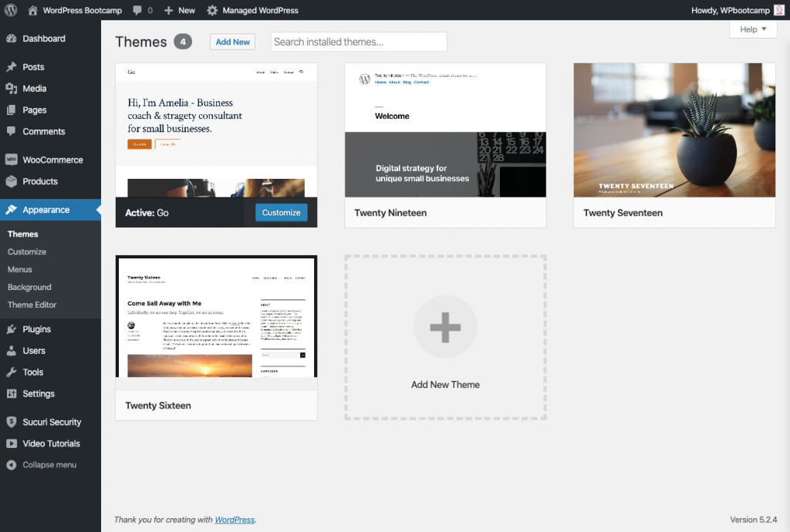Click the themes count badge showing 4
The height and width of the screenshot is (532, 790).
(183, 42)
